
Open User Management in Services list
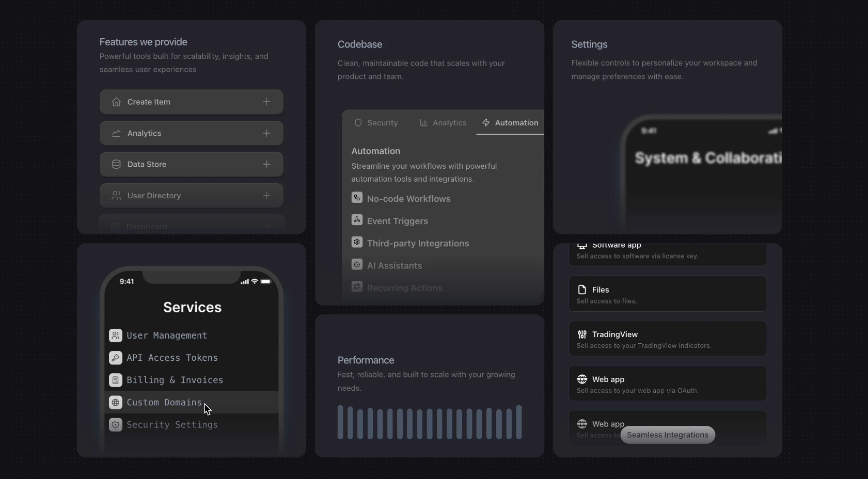pos(192,336)
